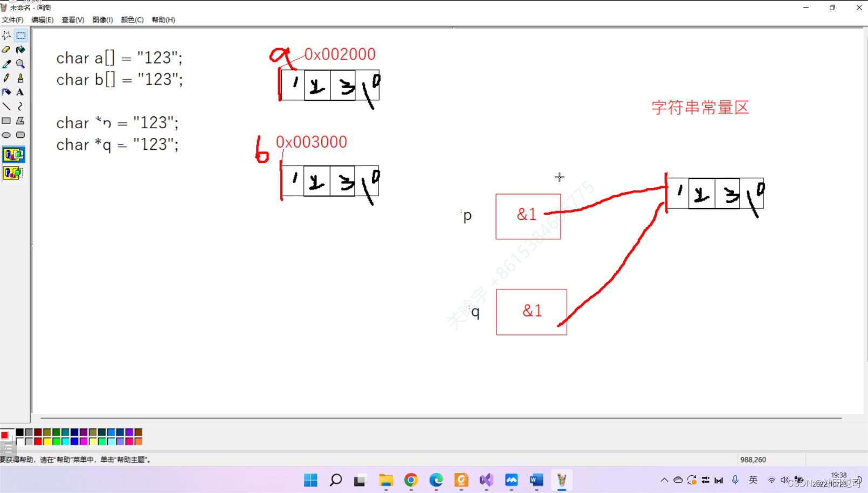Launch Google Chrome from the taskbar

tap(411, 480)
